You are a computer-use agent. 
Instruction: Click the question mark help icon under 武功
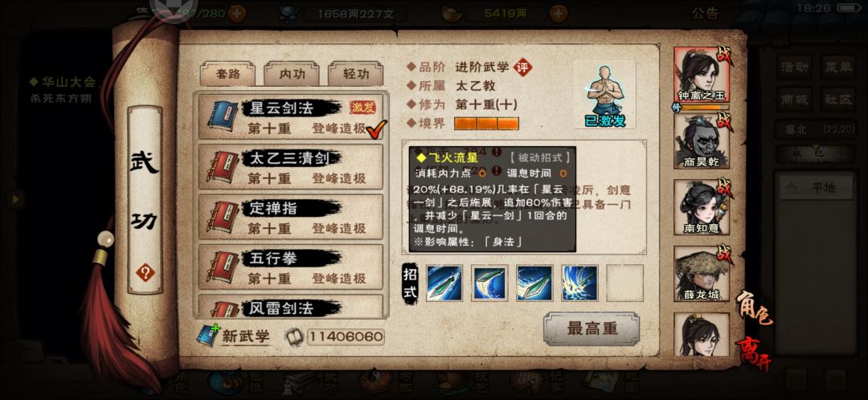point(145,272)
